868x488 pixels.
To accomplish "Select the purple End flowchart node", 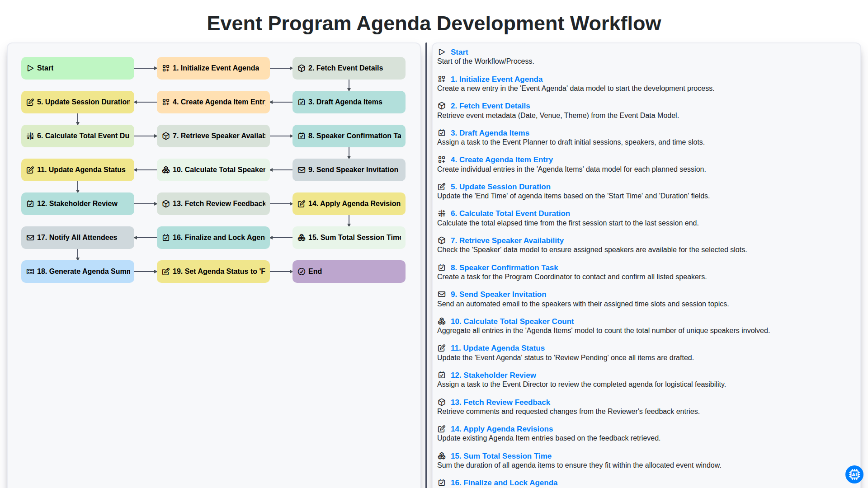I will (349, 272).
